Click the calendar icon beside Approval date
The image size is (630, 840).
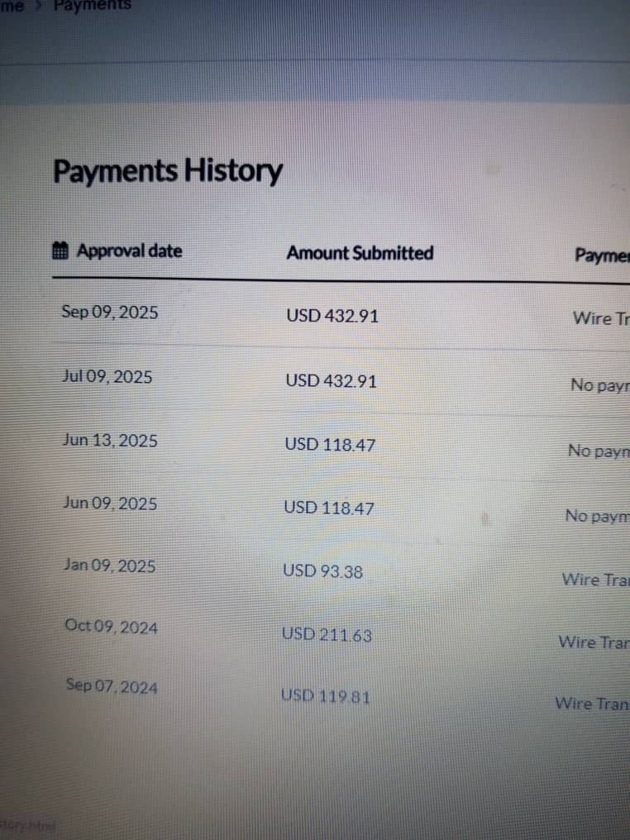coord(60,251)
